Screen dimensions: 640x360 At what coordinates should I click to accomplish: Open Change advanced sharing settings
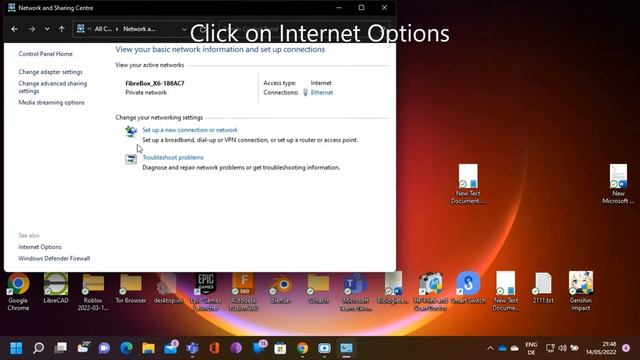[x=53, y=87]
